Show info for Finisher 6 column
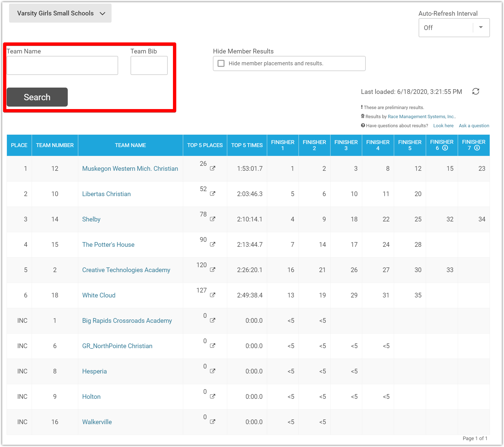504x447 pixels. click(x=445, y=148)
